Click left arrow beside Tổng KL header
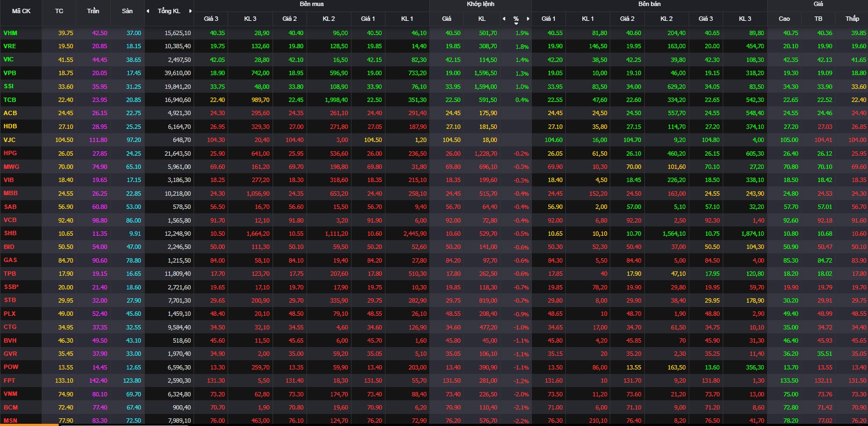868x426 pixels. click(x=147, y=11)
